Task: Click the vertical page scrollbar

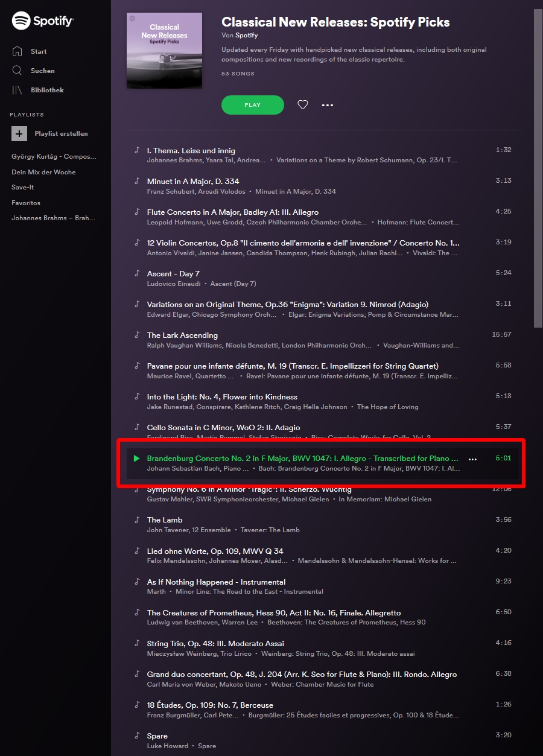Action: [x=538, y=169]
